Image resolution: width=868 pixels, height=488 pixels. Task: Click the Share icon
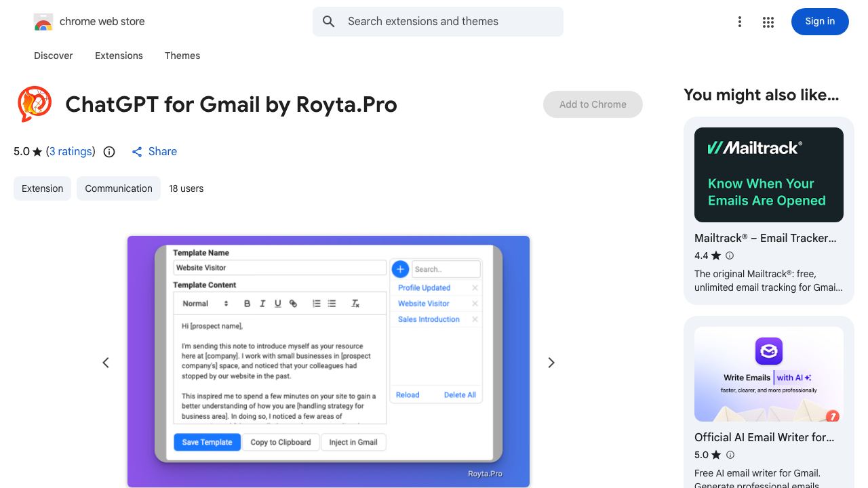pyautogui.click(x=137, y=152)
